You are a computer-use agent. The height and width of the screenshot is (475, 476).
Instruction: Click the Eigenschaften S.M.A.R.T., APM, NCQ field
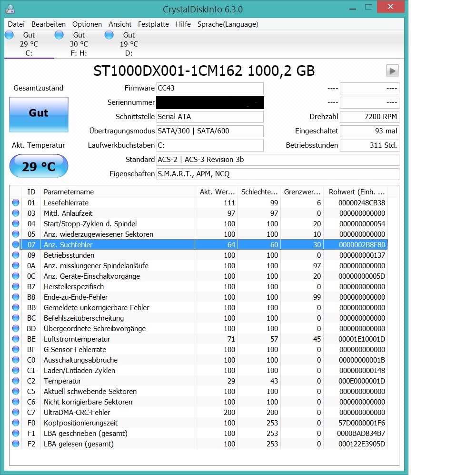[x=278, y=174]
